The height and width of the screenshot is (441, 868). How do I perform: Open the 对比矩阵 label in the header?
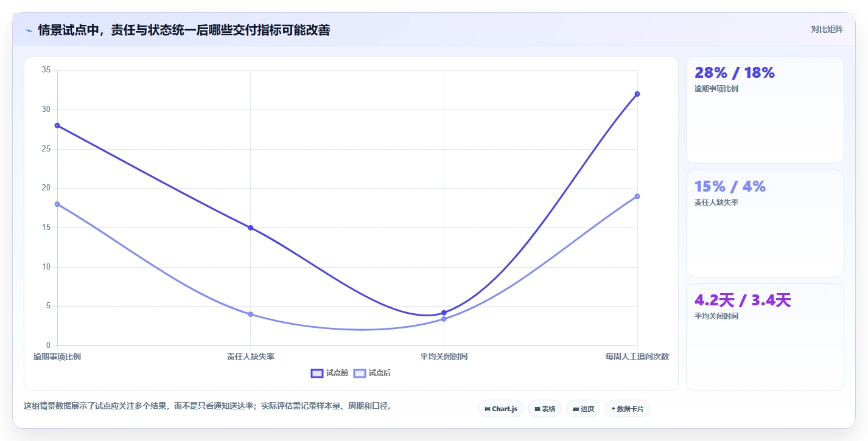827,29
